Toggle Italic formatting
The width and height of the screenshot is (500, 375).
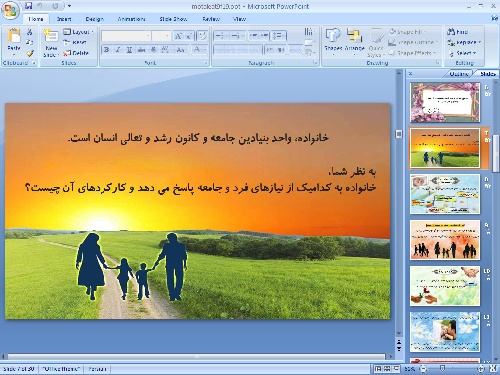tap(118, 50)
